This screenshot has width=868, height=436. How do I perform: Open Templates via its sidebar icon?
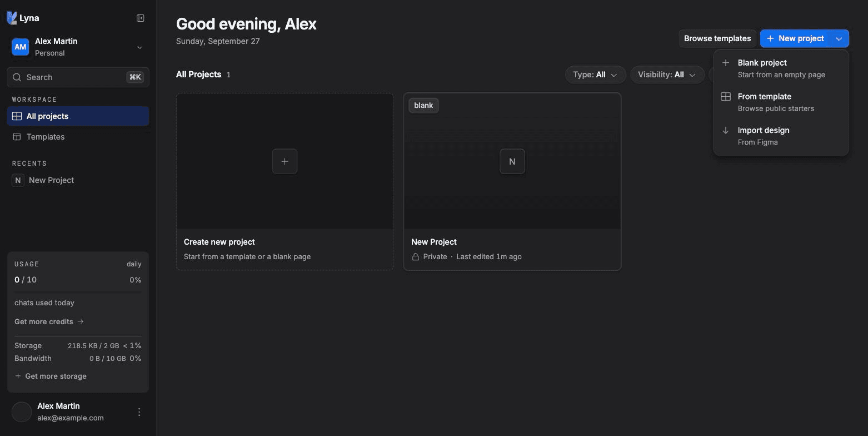point(17,137)
